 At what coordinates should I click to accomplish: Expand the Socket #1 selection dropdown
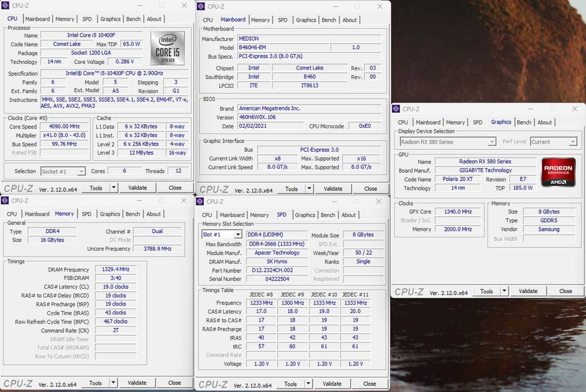[x=81, y=172]
